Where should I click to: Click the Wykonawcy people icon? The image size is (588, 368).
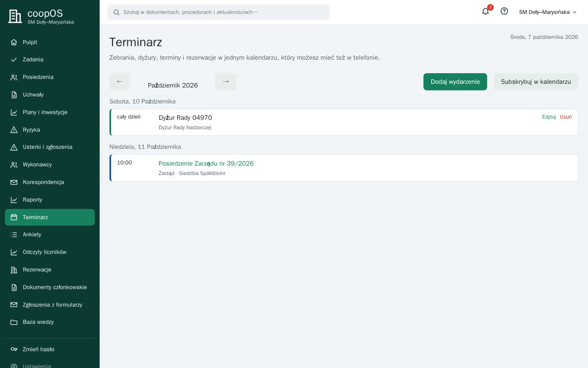point(14,165)
